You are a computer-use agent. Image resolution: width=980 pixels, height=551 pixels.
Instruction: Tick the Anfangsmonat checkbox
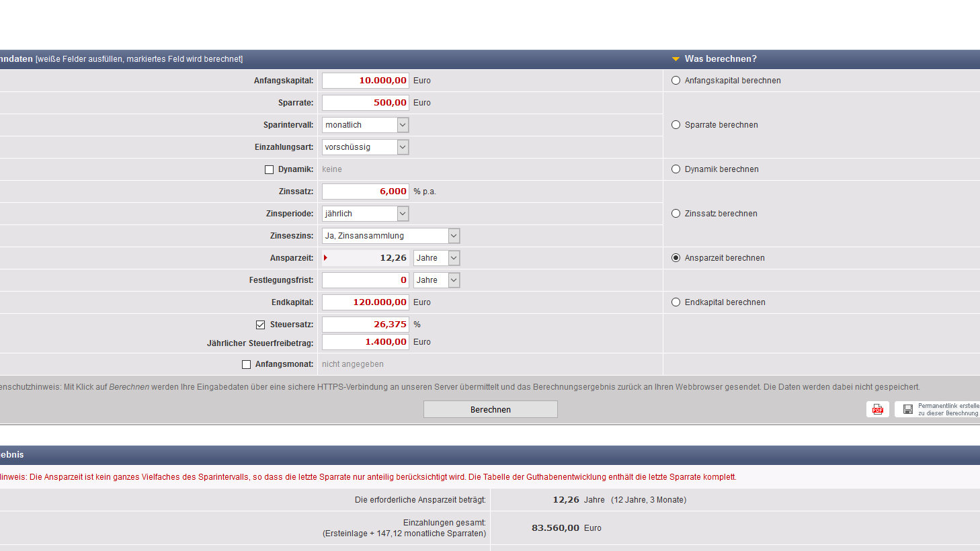[x=247, y=365]
